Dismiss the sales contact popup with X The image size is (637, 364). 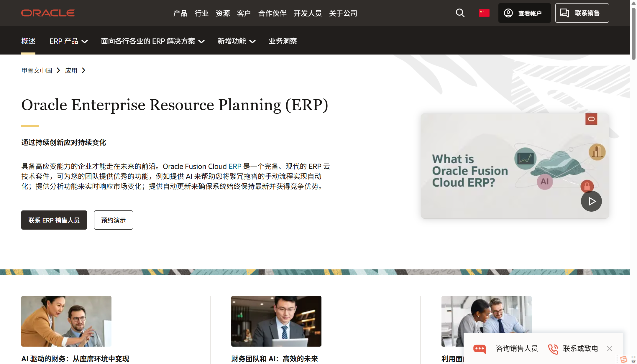click(610, 349)
